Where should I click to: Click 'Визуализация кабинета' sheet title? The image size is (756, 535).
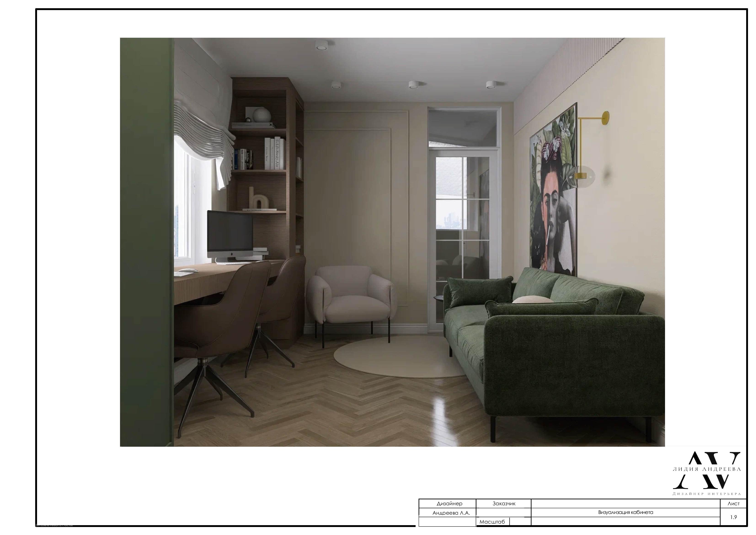pyautogui.click(x=625, y=512)
